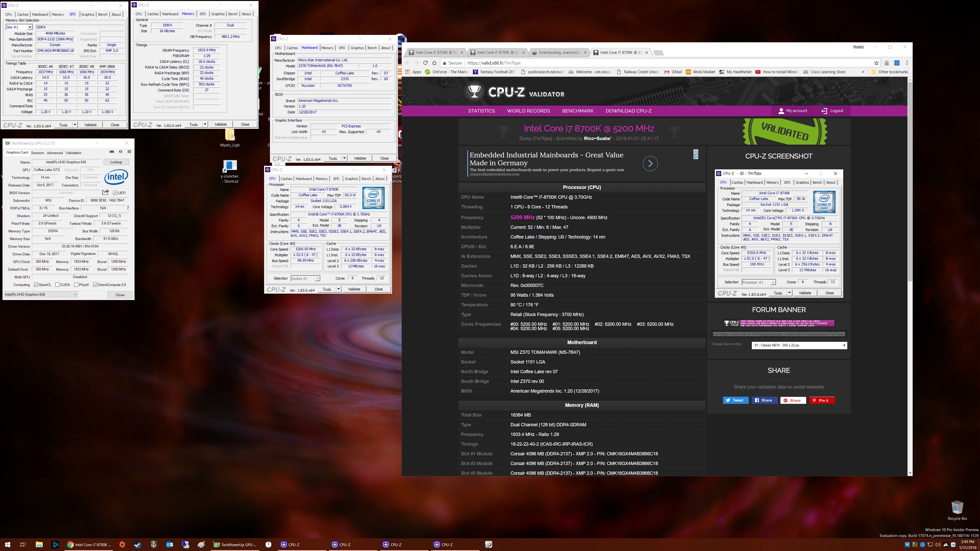This screenshot has width=980, height=551.
Task: Click the Chrome home icon
Action: pos(434,63)
